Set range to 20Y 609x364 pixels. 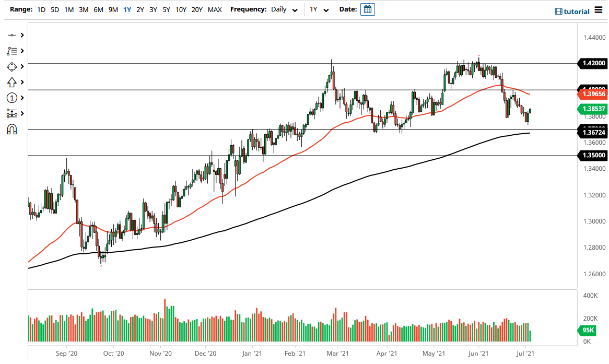(197, 10)
